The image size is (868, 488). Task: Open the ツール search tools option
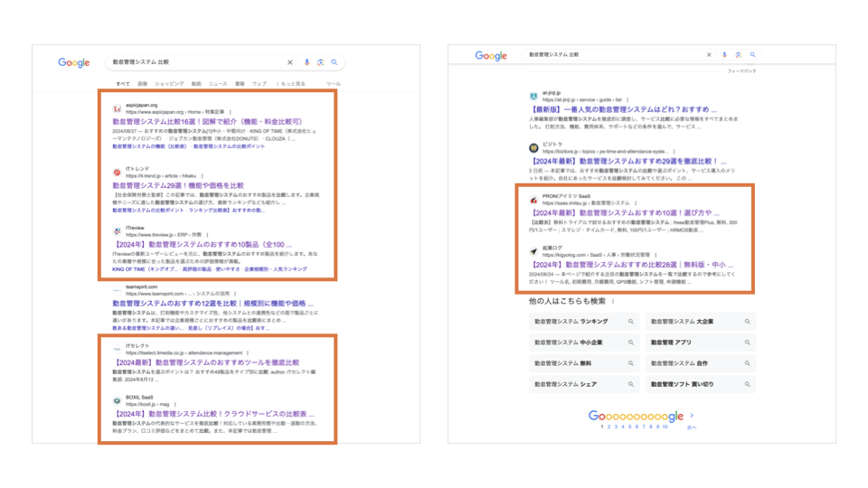pos(333,83)
